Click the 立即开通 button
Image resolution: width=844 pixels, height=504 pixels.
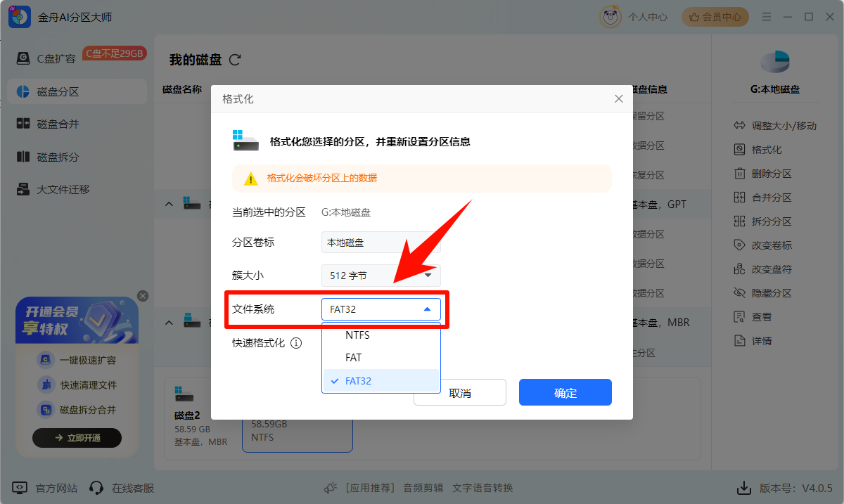77,438
